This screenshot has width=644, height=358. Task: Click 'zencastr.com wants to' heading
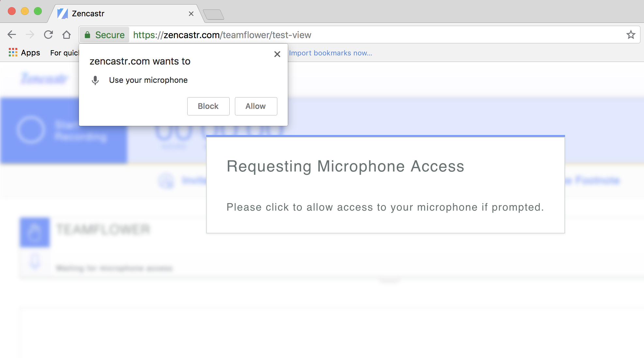pos(140,61)
